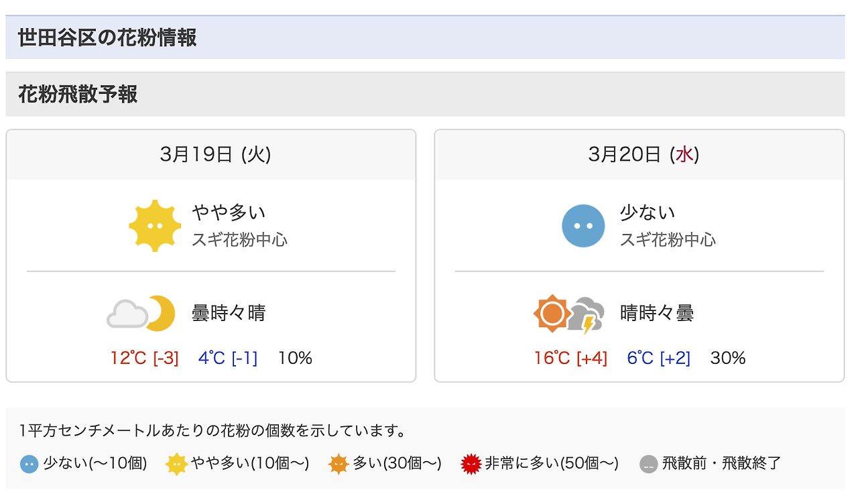The image size is (858, 504).
Task: Click the 6℃ [+2] low temperature
Action: click(x=658, y=358)
